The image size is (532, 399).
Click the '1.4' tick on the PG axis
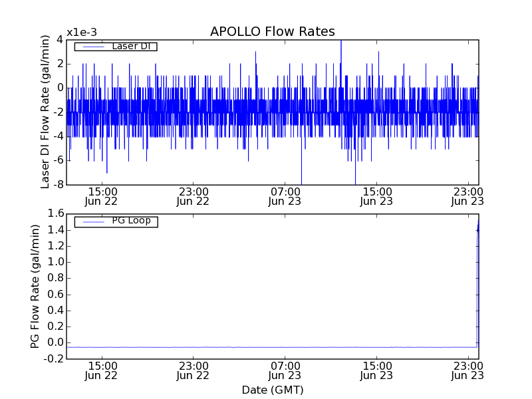point(55,230)
